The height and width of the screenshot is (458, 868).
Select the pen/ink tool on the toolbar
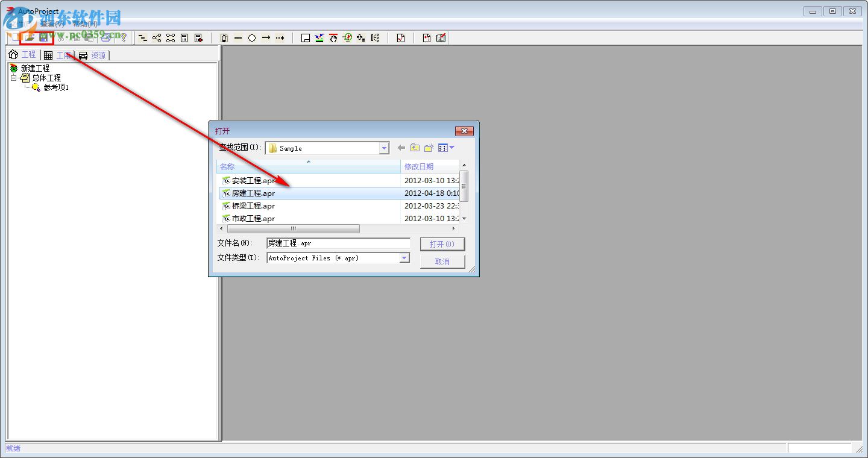point(224,38)
